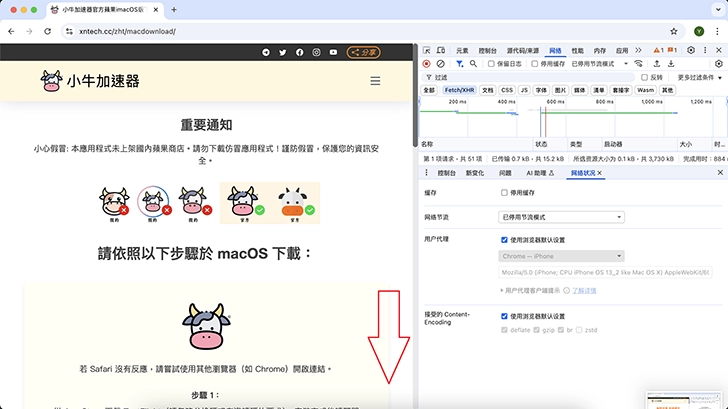Viewport: 728px width, 409px height.
Task: Click the 分享 share button
Action: tap(364, 52)
